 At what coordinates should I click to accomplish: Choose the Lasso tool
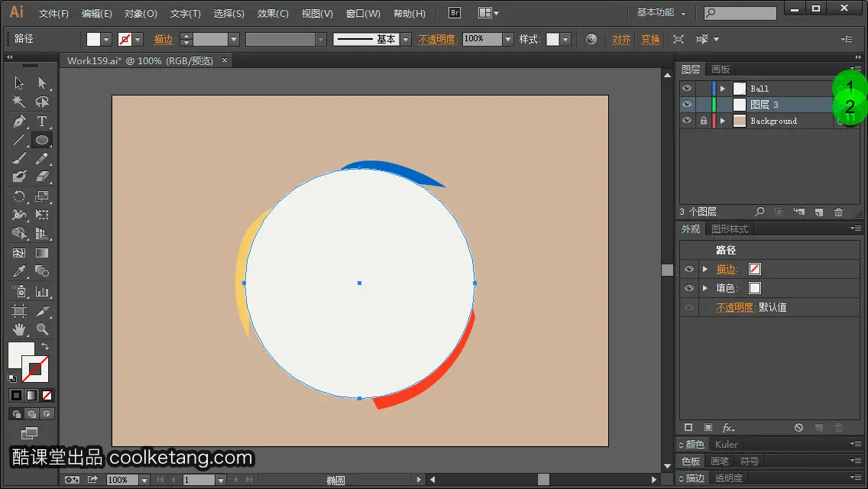click(42, 102)
